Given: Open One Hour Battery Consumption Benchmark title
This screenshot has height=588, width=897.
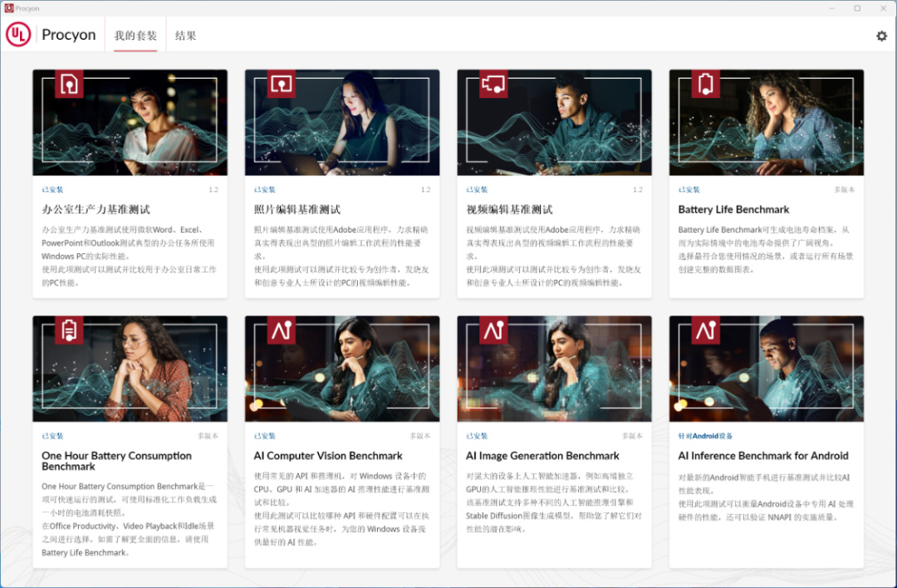Looking at the screenshot, I should (x=117, y=461).
